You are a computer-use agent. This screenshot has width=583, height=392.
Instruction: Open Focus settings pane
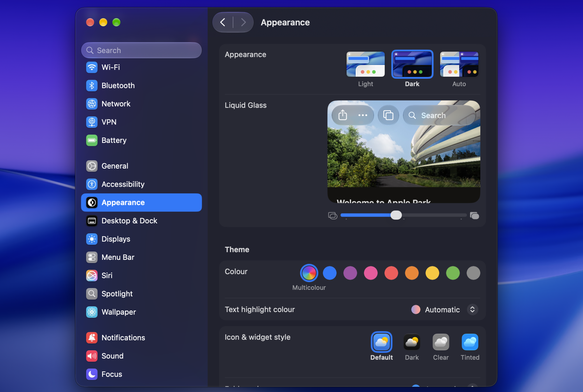click(x=141, y=374)
